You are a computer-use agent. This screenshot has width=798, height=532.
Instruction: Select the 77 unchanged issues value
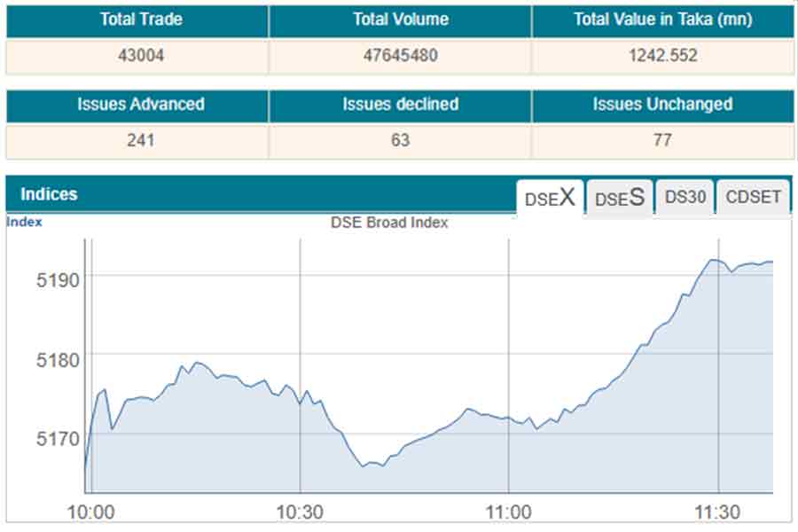pos(662,141)
